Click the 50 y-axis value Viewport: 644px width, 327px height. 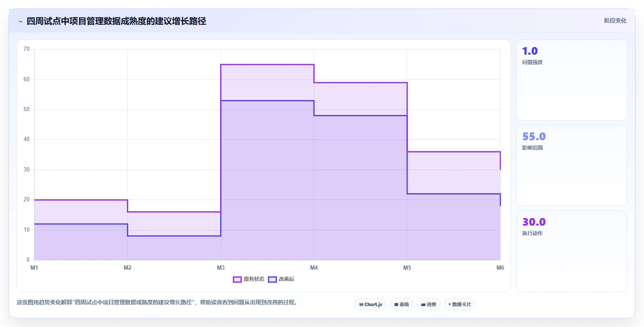pyautogui.click(x=26, y=109)
